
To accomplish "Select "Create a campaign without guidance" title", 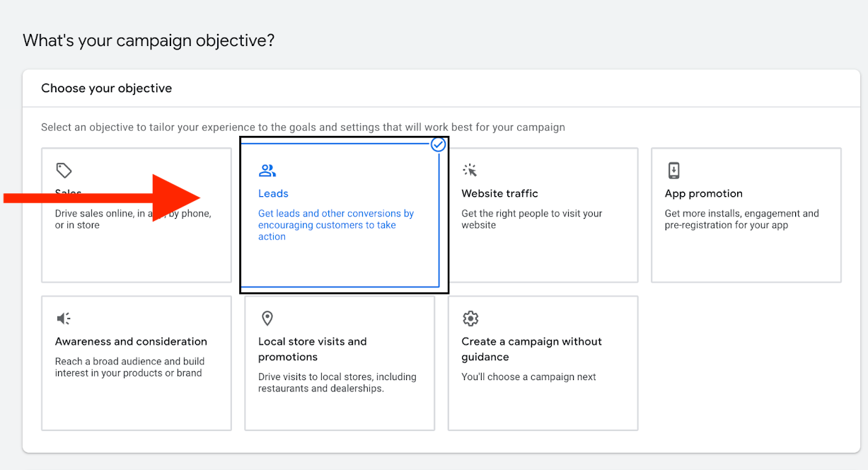I will pyautogui.click(x=531, y=349).
